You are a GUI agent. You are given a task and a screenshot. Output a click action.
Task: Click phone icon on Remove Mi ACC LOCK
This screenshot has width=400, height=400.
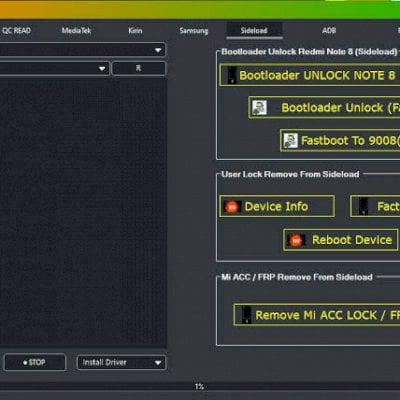[246, 315]
